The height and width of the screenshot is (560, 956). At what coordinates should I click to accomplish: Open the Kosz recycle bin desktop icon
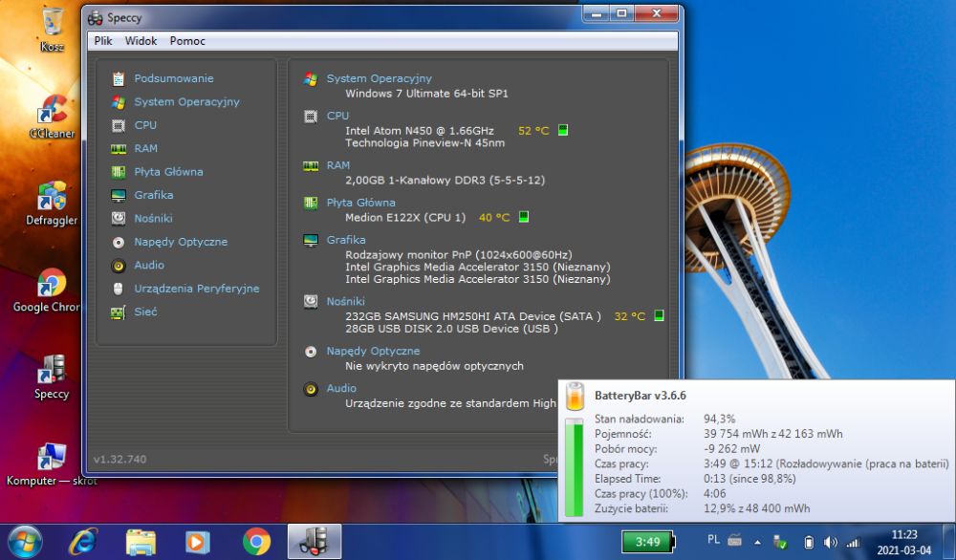coord(53,30)
